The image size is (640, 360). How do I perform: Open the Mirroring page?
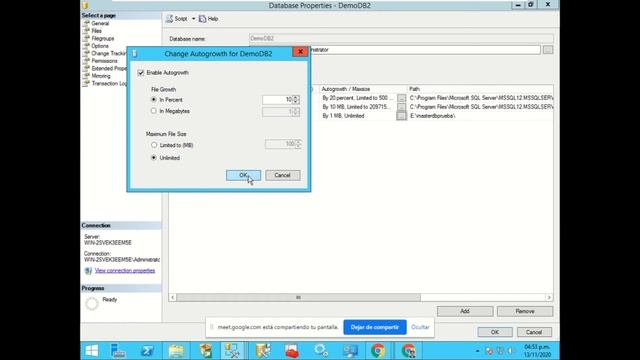101,76
